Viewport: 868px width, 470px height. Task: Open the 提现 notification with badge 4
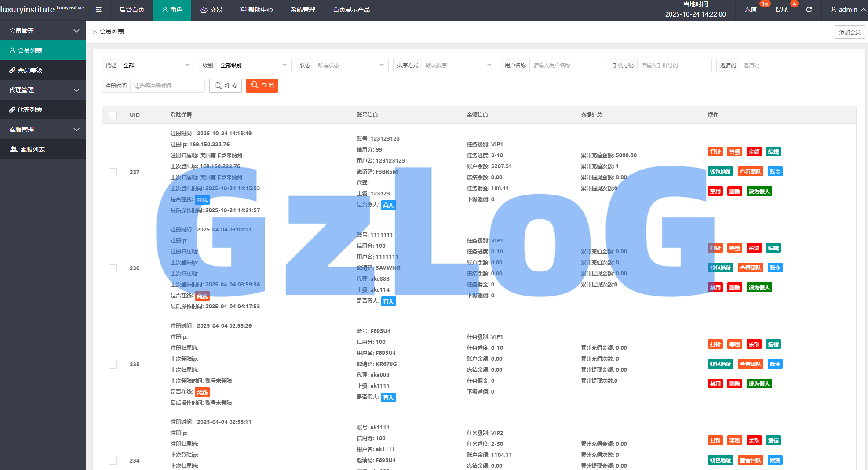pyautogui.click(x=781, y=10)
